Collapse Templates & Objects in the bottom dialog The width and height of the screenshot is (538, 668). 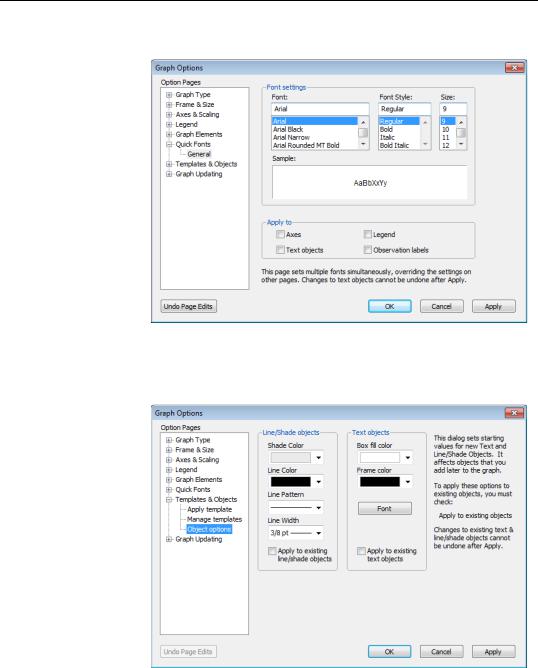coord(169,499)
